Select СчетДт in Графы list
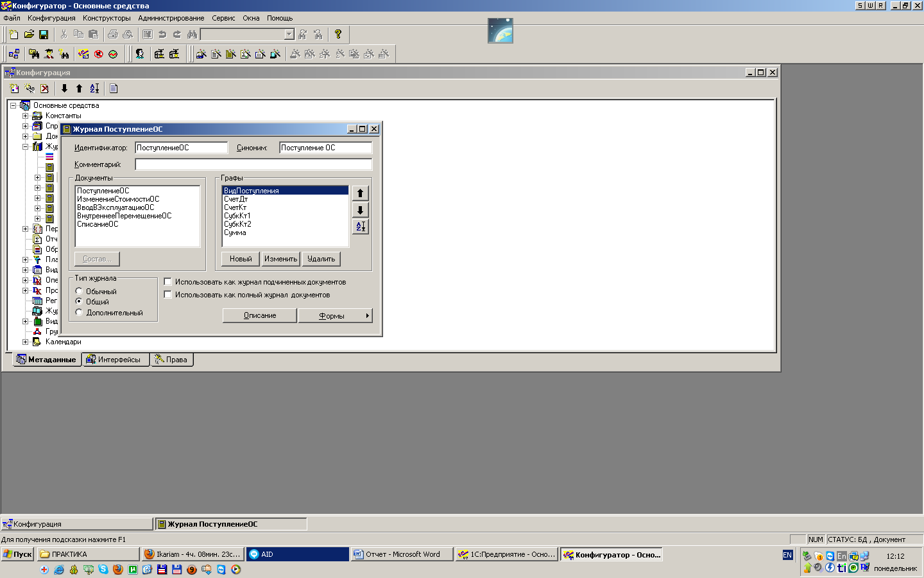Screen dimensions: 924x578 pyautogui.click(x=285, y=199)
